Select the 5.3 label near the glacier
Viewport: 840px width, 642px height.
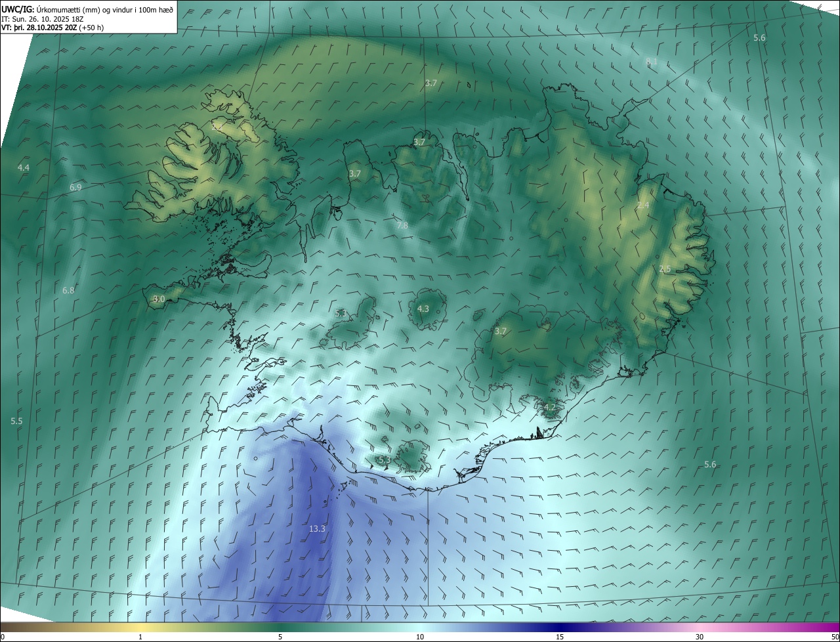click(x=341, y=314)
